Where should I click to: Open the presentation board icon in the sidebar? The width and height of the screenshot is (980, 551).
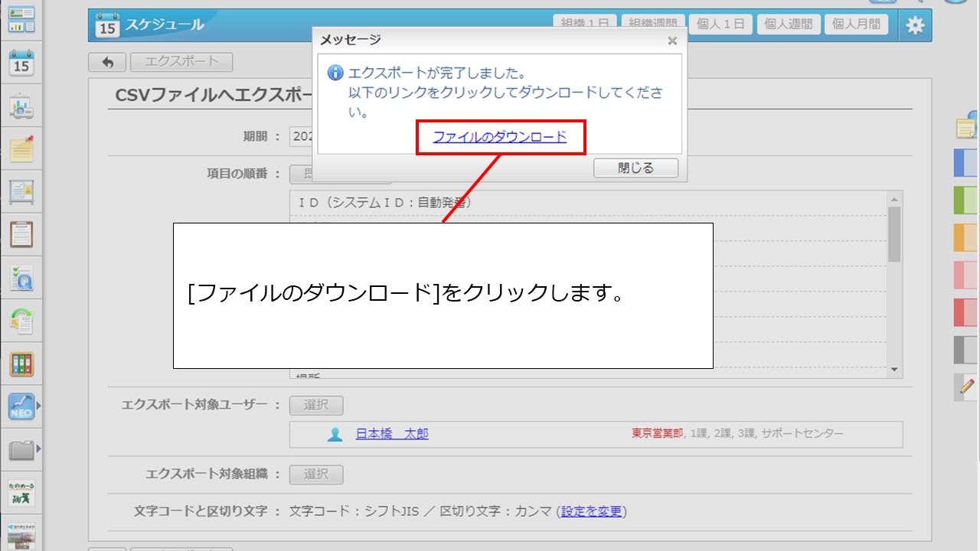point(21,106)
